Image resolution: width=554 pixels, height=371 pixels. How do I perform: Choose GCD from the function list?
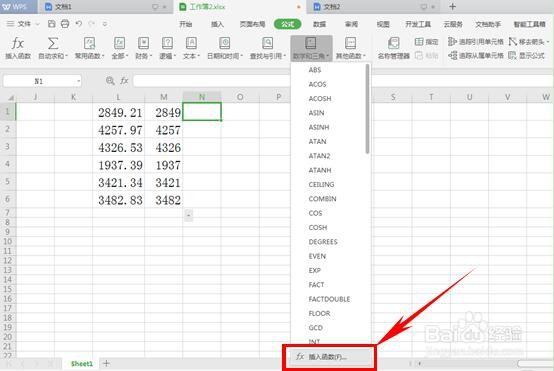316,328
